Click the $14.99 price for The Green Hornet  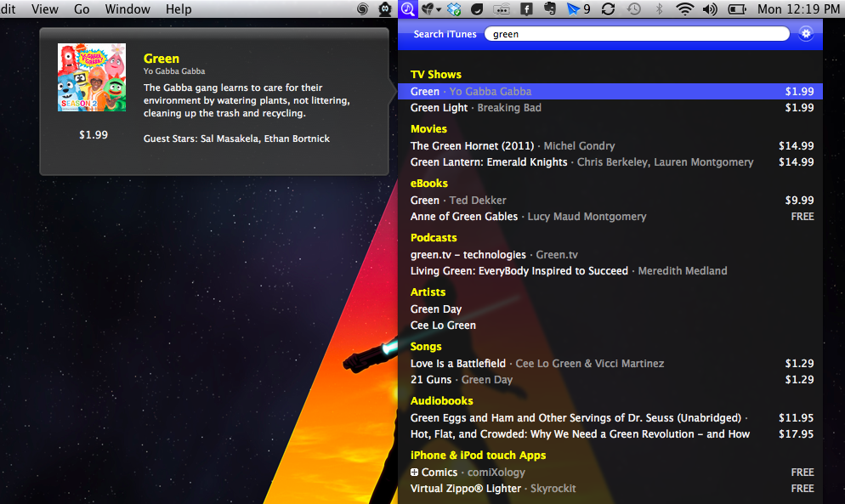point(796,145)
